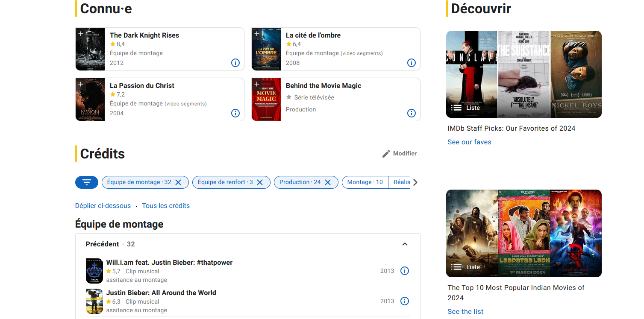Image resolution: width=644 pixels, height=319 pixels.
Task: Click Déplier ci-dessous to expand all
Action: point(103,206)
